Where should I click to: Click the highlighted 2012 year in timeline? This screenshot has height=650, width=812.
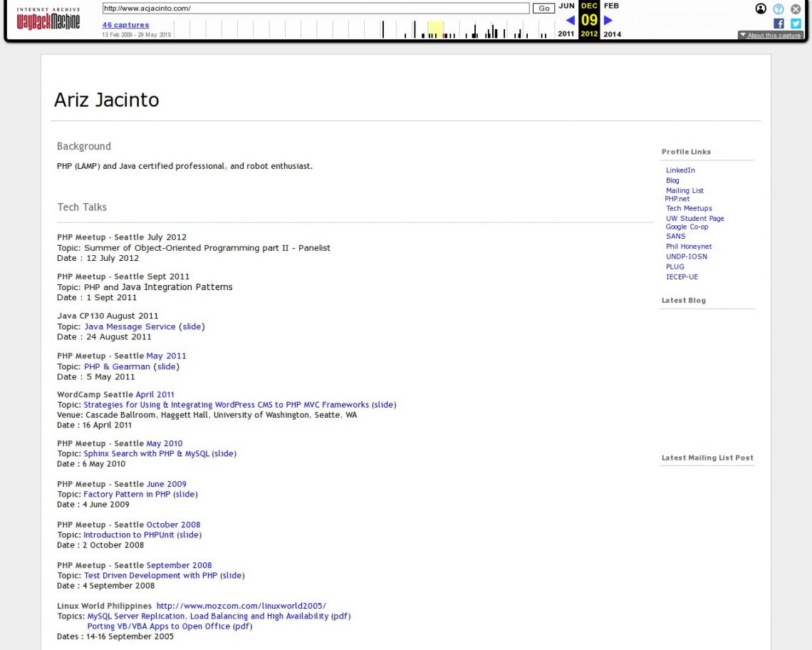point(589,33)
